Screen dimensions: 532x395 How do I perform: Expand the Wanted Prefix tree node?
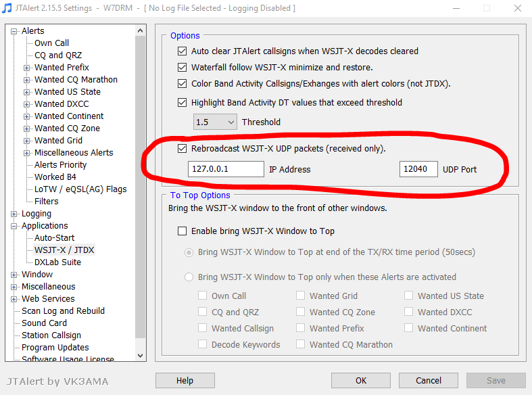point(26,68)
